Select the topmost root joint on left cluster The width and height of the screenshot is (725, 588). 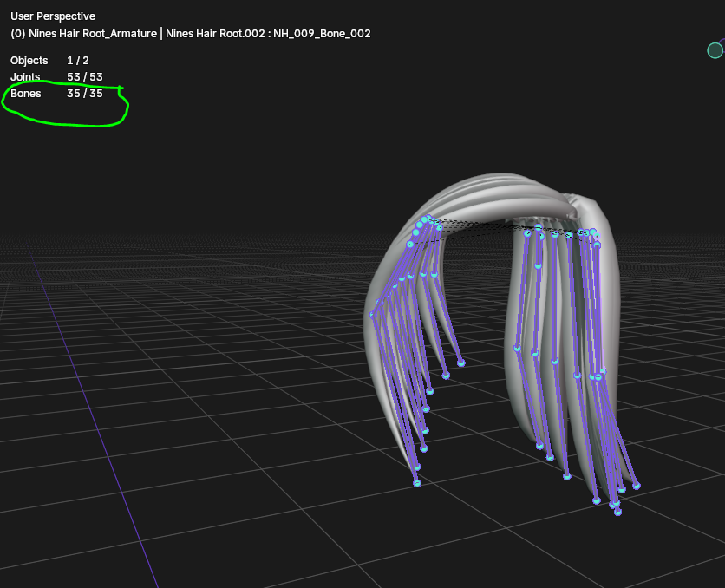428,218
